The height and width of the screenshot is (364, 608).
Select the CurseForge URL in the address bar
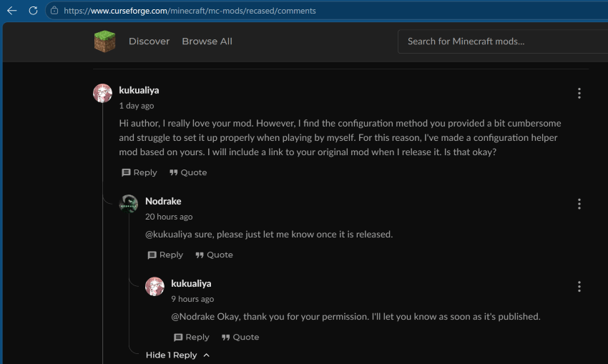pyautogui.click(x=190, y=11)
